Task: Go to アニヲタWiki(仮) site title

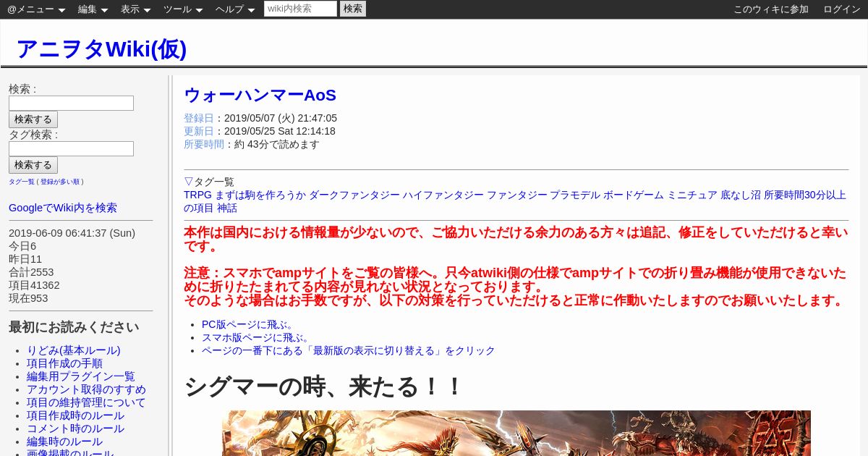Action: pyautogui.click(x=101, y=48)
